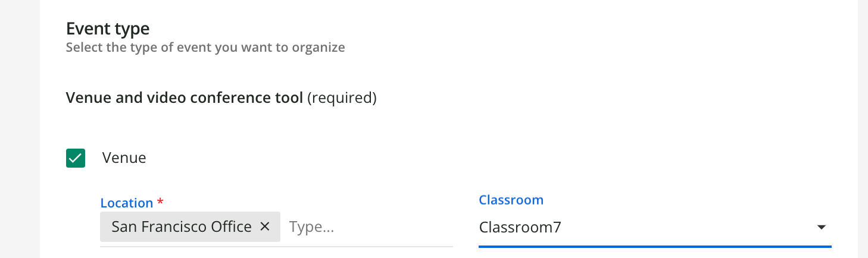Remove the San Francisco Office chip
The width and height of the screenshot is (868, 258).
pos(266,226)
